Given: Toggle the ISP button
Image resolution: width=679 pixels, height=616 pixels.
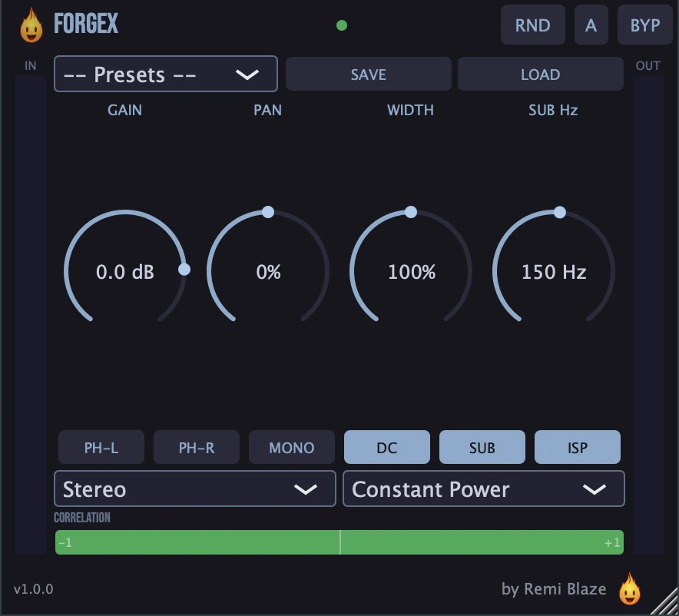Looking at the screenshot, I should coord(578,447).
